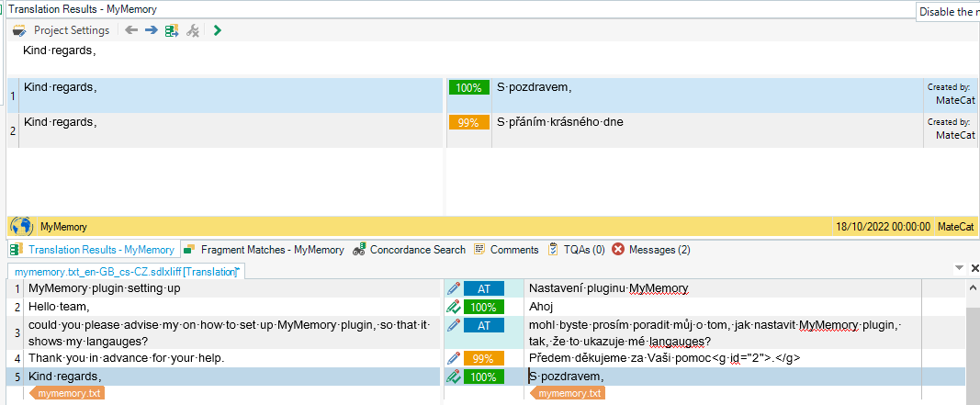
Task: Click the green chevron toolbar icon
Action: [x=217, y=30]
